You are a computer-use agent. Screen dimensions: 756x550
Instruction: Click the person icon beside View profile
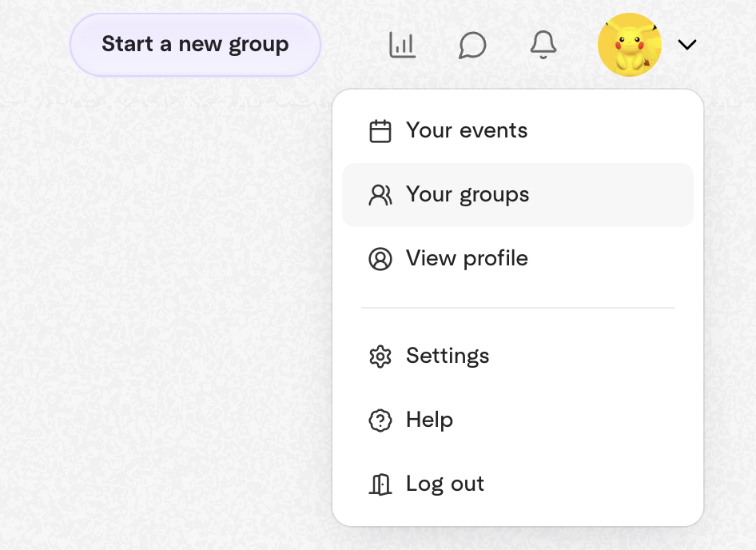pyautogui.click(x=380, y=259)
